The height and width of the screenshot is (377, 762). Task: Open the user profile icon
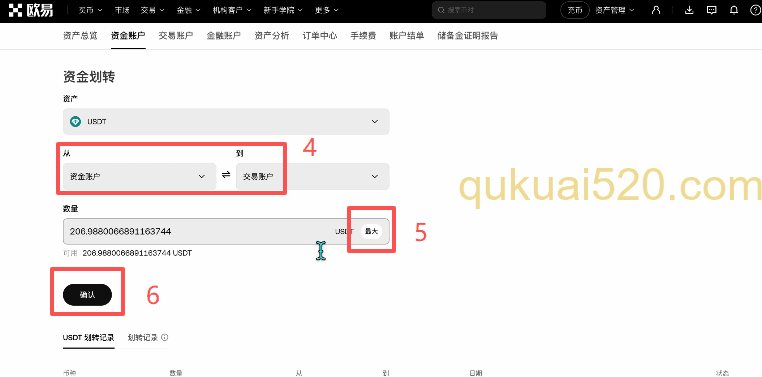657,10
